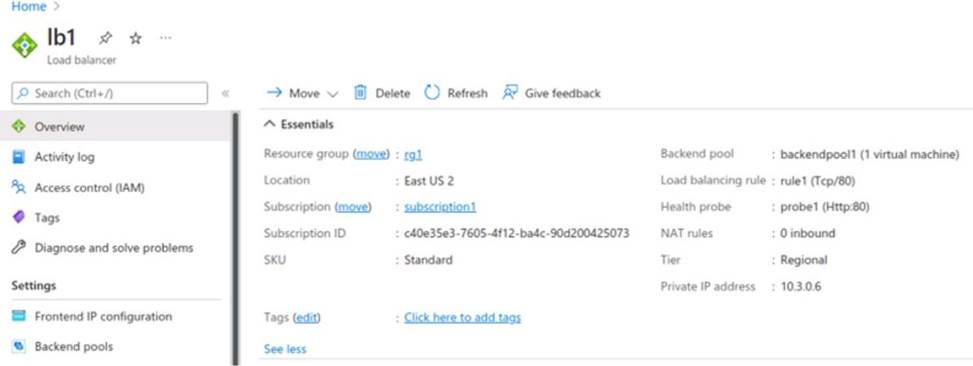
Task: Click the Move arrow icon
Action: pos(274,93)
